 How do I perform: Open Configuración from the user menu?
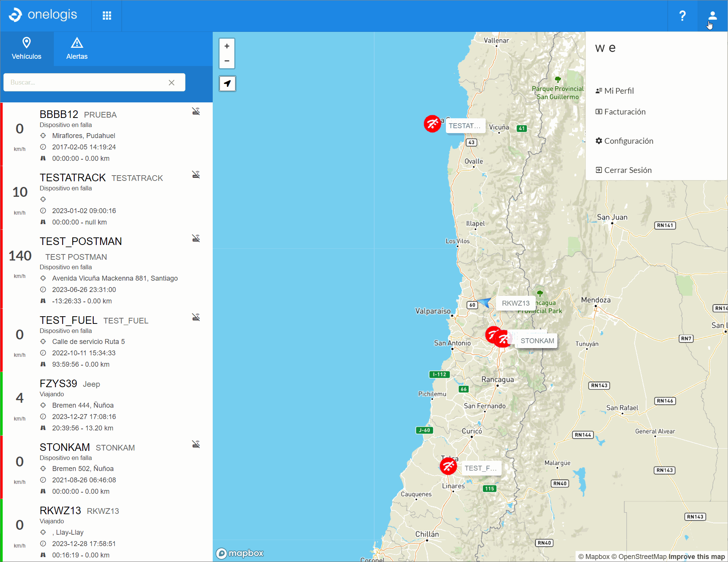(628, 141)
